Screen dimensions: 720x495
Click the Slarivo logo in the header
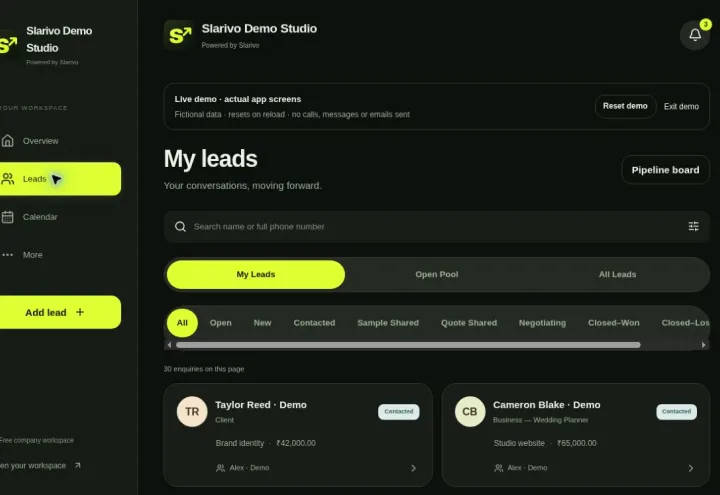tap(179, 35)
